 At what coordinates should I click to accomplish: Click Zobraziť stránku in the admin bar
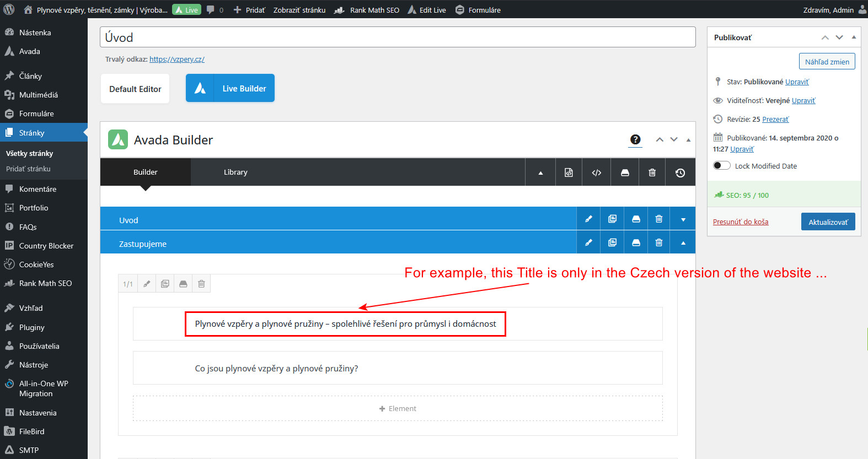[299, 10]
